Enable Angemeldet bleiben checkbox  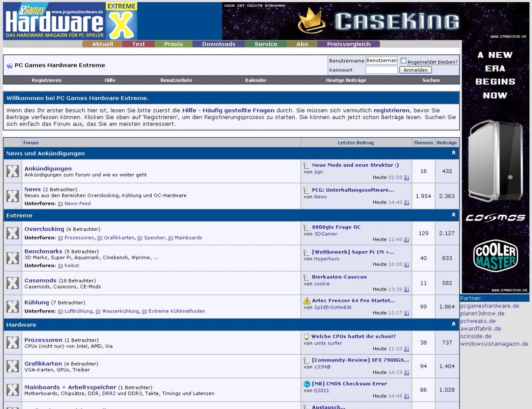(403, 61)
